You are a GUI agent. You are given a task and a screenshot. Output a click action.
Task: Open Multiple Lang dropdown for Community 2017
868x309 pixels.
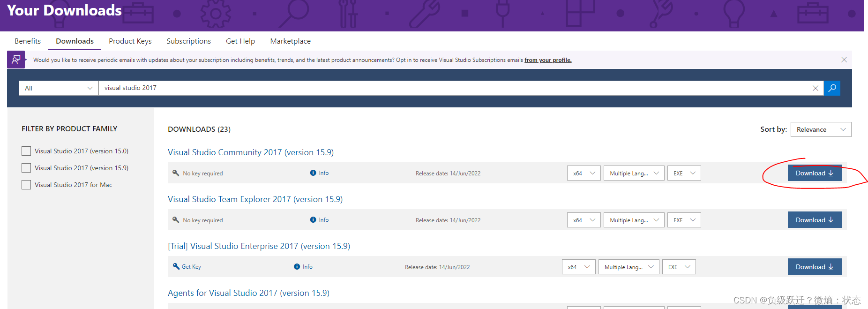tap(634, 173)
